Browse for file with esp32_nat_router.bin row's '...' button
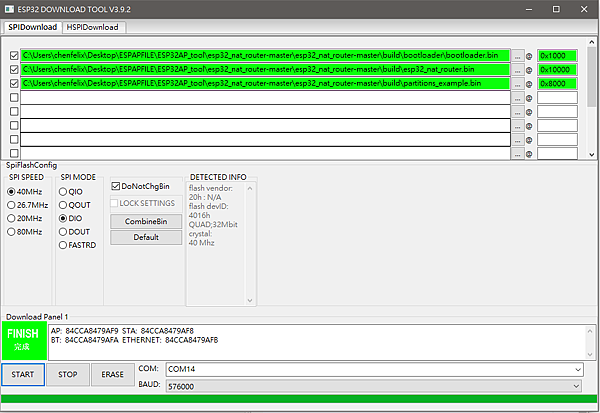This screenshot has width=600, height=413. pos(517,70)
